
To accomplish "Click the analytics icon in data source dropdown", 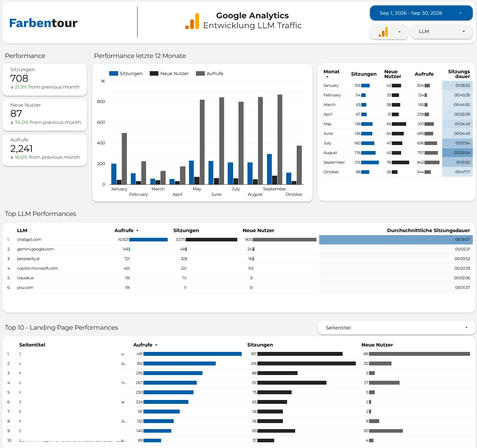I will [x=383, y=32].
